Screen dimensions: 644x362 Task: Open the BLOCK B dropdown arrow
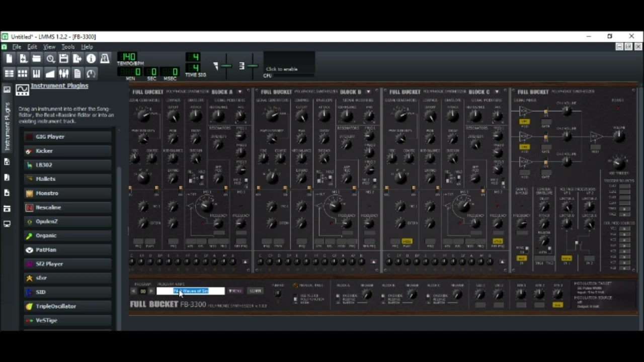pos(368,92)
